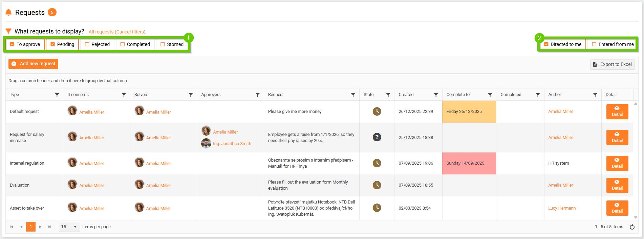
Task: Click the Requests bell icon
Action: [x=8, y=13]
